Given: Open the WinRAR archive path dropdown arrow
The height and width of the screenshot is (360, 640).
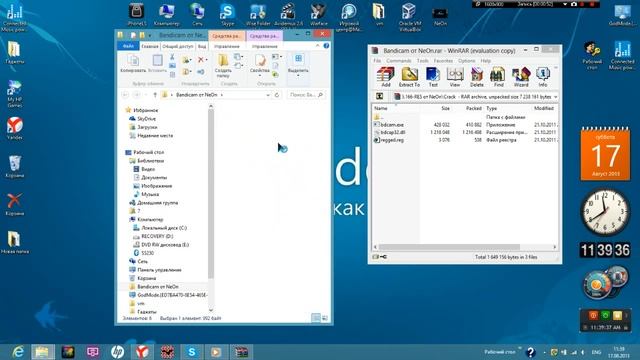Looking at the screenshot, I should pos(555,97).
